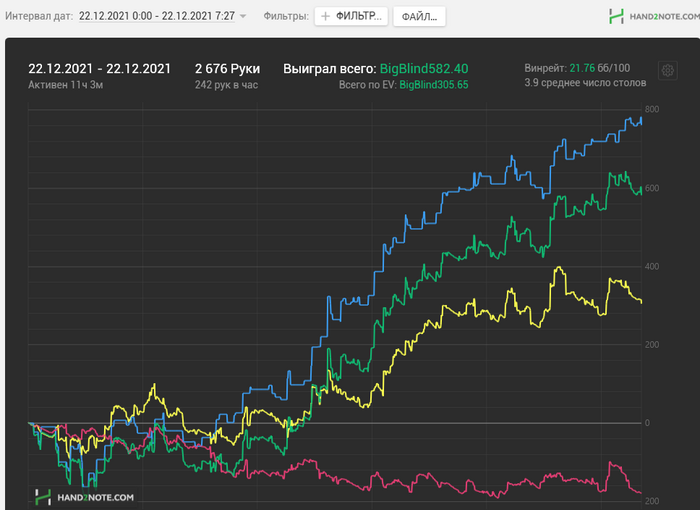Click the 'Винрейт: 21.76 бб/100' stat
The image size is (700, 510).
point(577,68)
